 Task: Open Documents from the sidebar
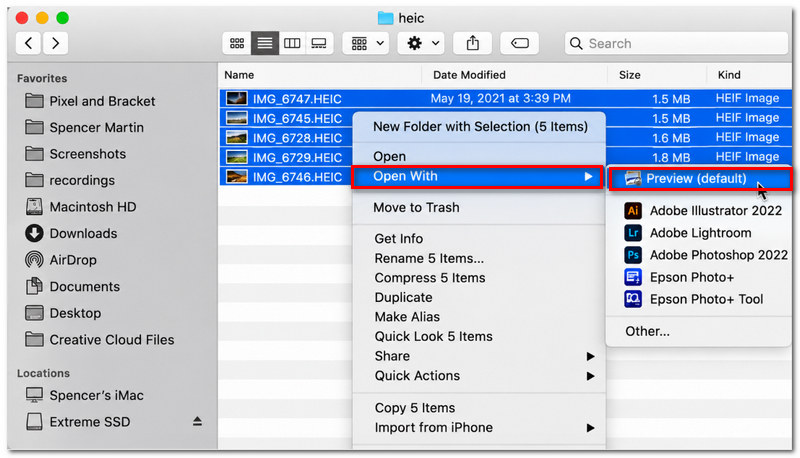[x=72, y=287]
